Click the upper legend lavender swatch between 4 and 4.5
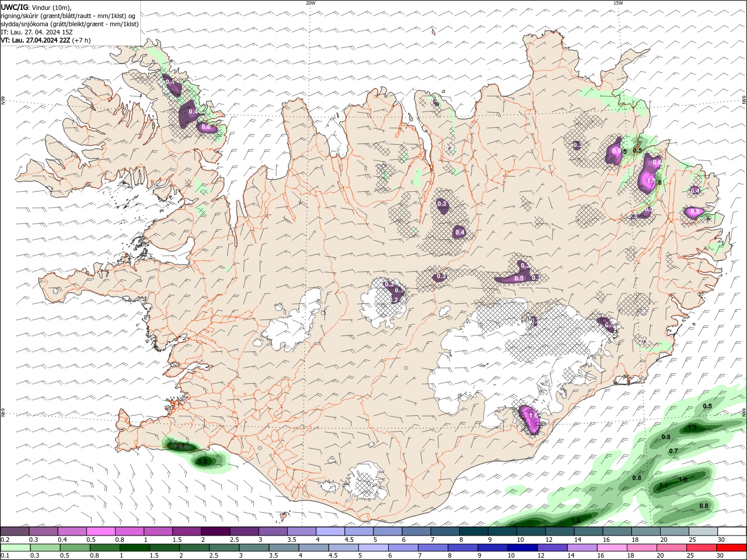Viewport: 747px width, 560px height. click(330, 531)
